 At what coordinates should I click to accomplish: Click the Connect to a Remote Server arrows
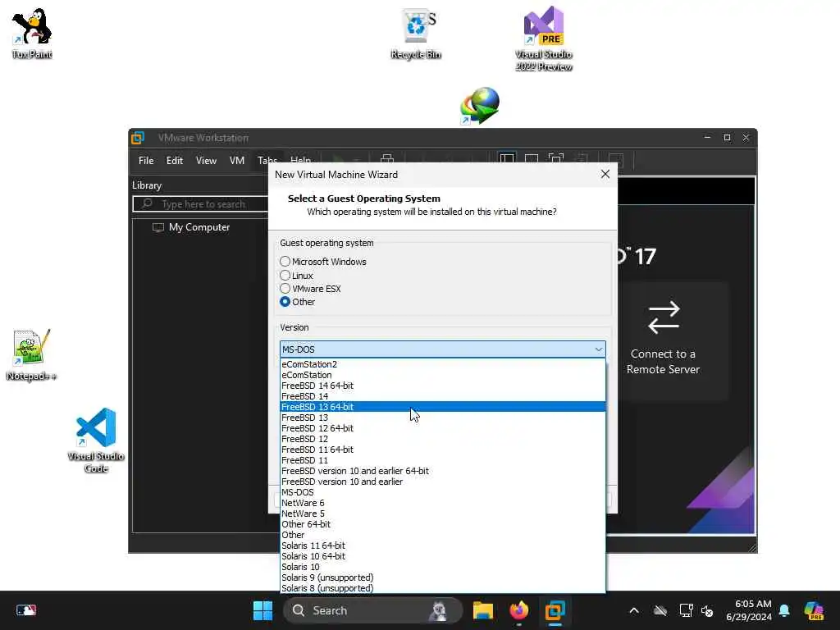pyautogui.click(x=663, y=317)
